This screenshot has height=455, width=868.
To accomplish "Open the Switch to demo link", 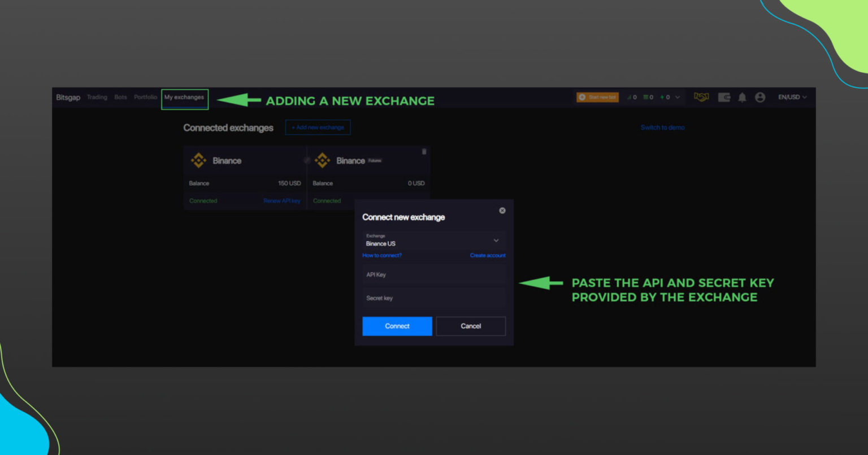I will coord(662,127).
